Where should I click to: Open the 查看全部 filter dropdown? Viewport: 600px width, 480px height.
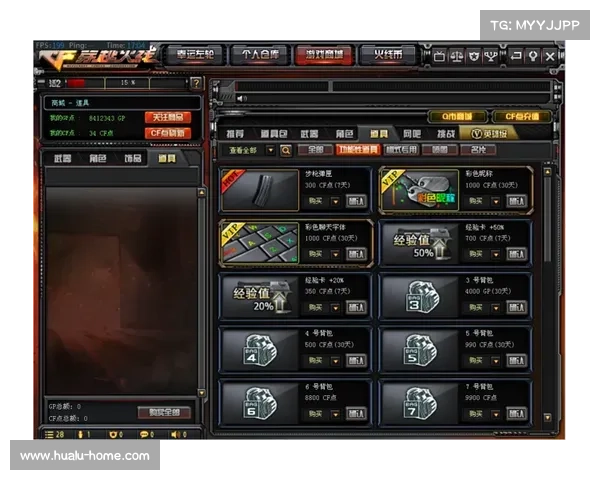coord(246,150)
